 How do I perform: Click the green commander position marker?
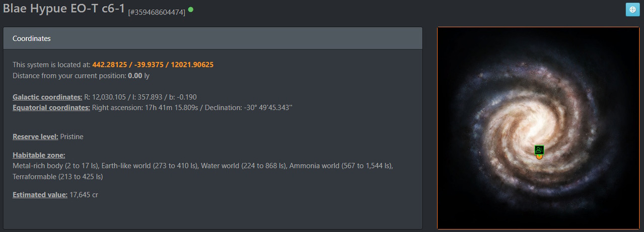click(539, 149)
